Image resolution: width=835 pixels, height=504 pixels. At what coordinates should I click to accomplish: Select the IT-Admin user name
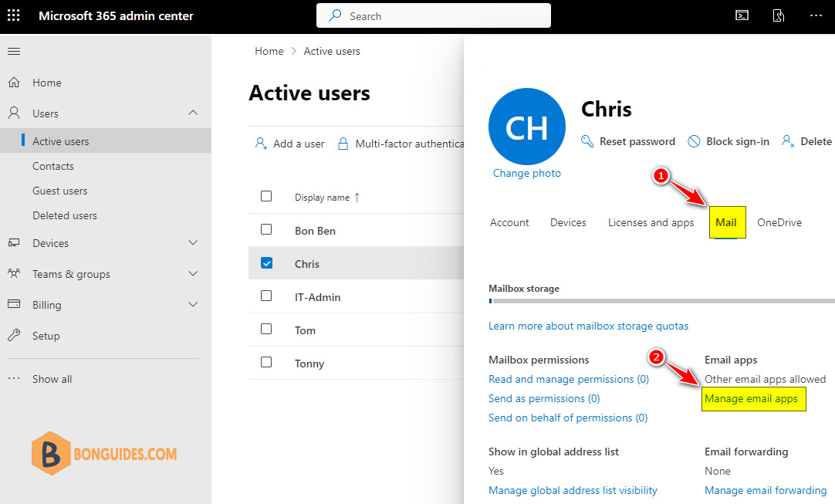click(317, 297)
